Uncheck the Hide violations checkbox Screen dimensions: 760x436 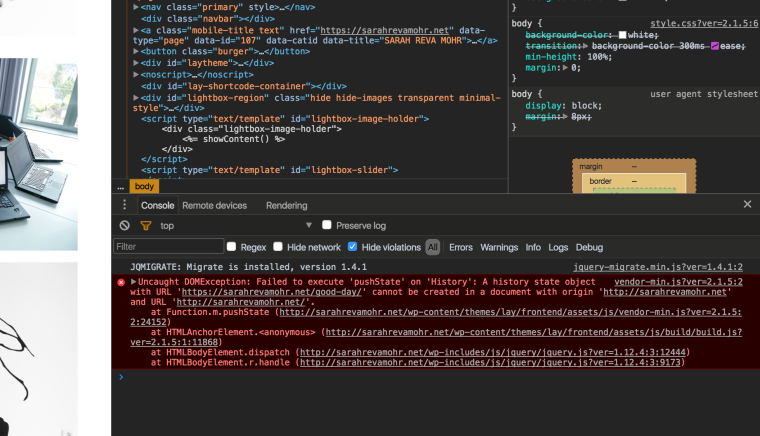tap(353, 247)
